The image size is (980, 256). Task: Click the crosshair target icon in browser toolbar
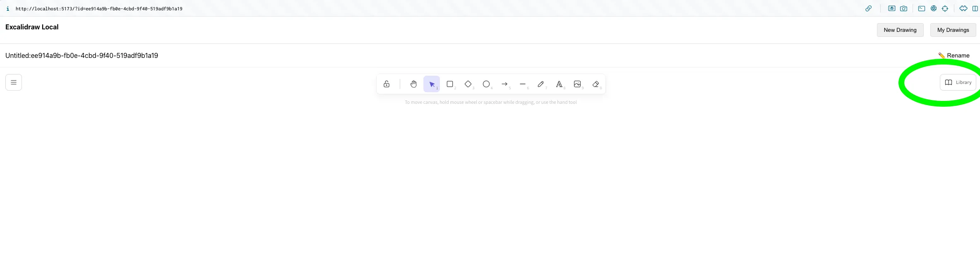coord(945,8)
